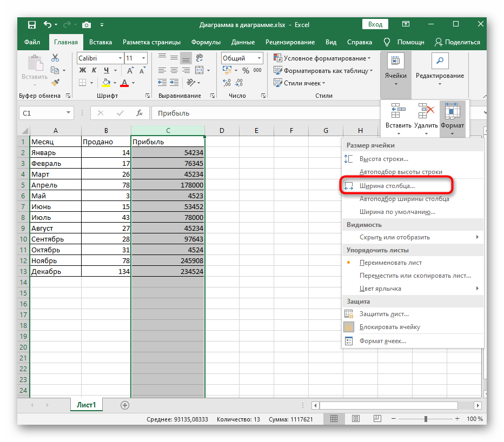Open Стили ячеек dropdown
The image size is (504, 442).
coord(299,83)
